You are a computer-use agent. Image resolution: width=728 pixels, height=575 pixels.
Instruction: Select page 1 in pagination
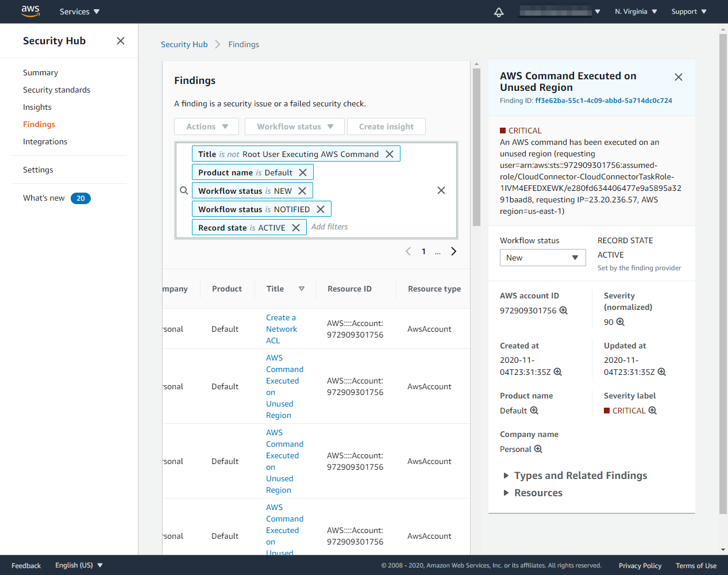424,251
